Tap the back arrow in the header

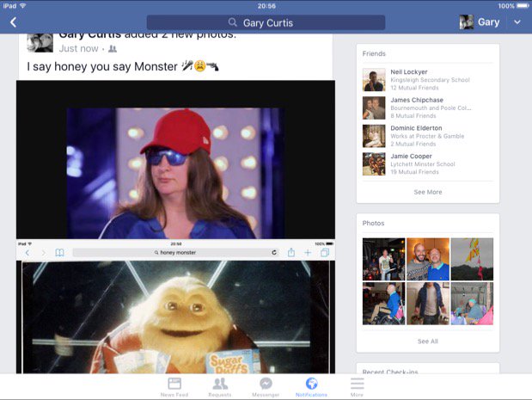click(13, 22)
